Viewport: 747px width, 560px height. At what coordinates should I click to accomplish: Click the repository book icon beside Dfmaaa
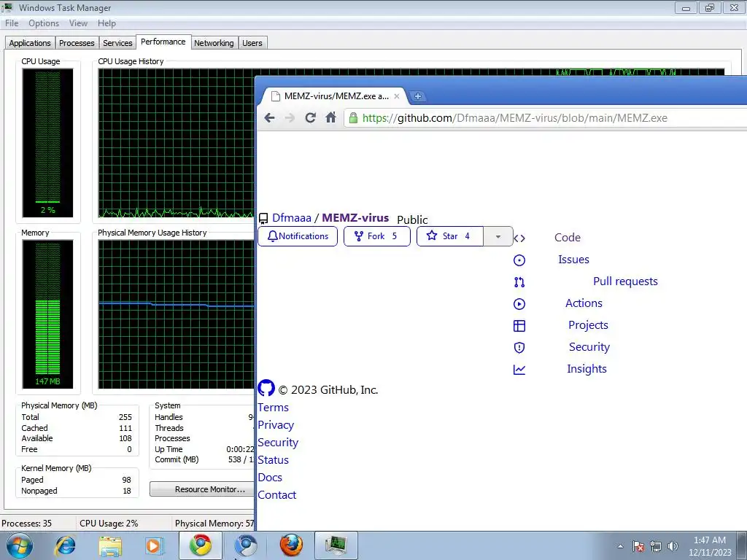click(263, 219)
